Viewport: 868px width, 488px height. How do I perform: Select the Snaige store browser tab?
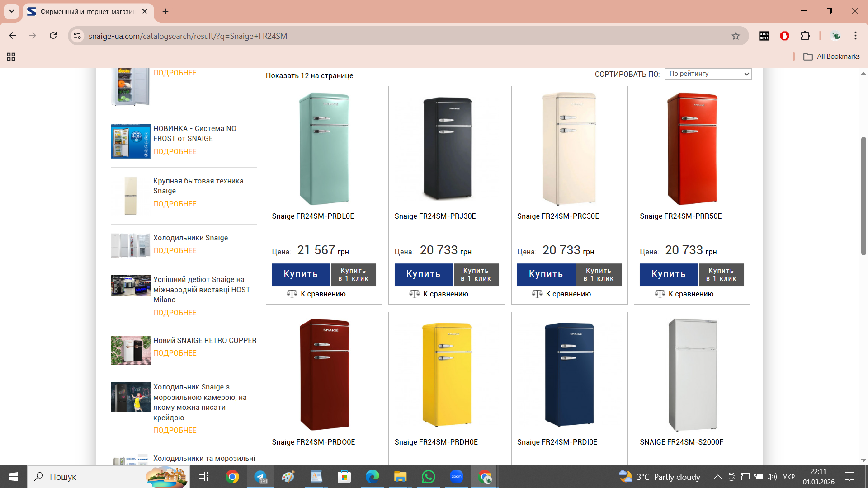[x=86, y=11]
